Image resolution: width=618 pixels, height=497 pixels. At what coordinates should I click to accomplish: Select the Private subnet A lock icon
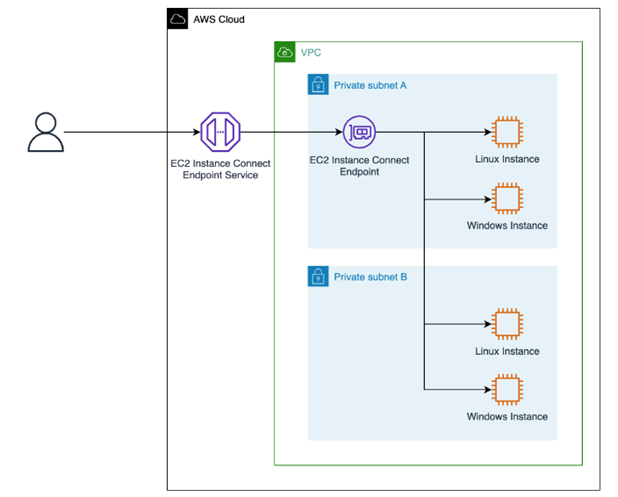coord(318,85)
